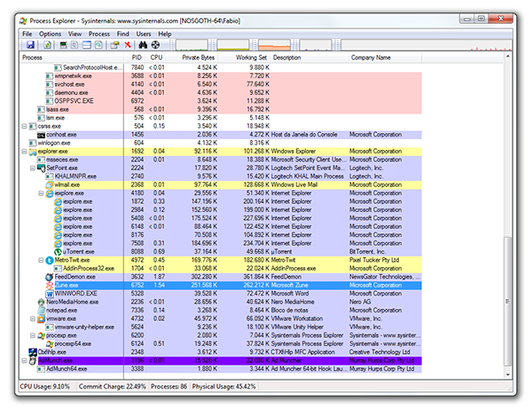Select the vmware-unity-helper.exe row
Image resolution: width=532 pixels, height=408 pixels.
point(221,327)
